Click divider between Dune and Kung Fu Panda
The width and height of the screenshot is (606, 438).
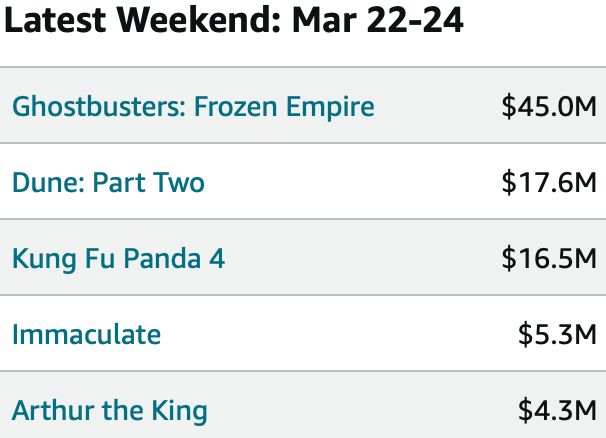click(303, 219)
